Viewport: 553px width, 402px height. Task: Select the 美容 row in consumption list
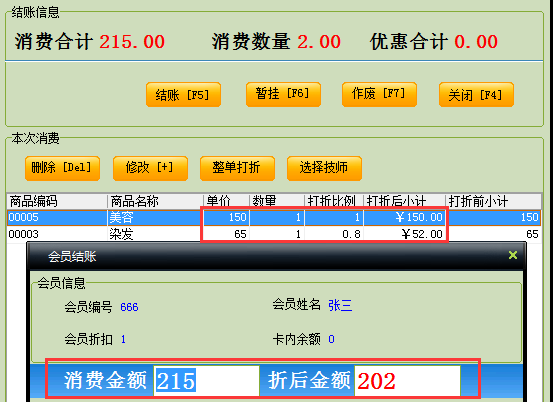click(x=274, y=217)
